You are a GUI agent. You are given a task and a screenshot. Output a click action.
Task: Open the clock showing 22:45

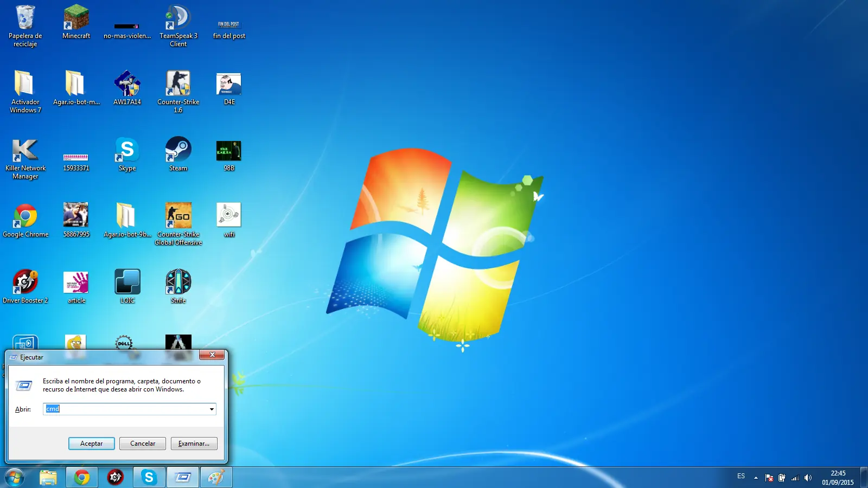click(838, 478)
